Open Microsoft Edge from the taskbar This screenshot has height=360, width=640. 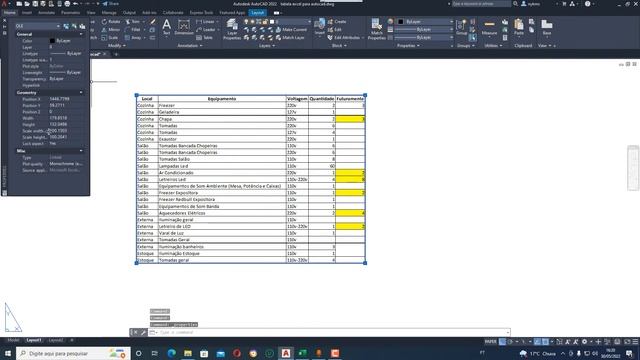click(171, 353)
